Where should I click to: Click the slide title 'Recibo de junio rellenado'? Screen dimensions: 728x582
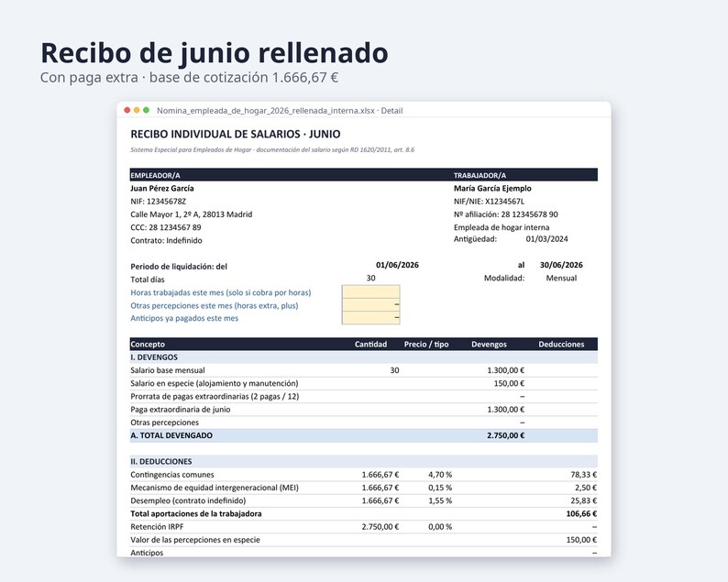pos(215,52)
